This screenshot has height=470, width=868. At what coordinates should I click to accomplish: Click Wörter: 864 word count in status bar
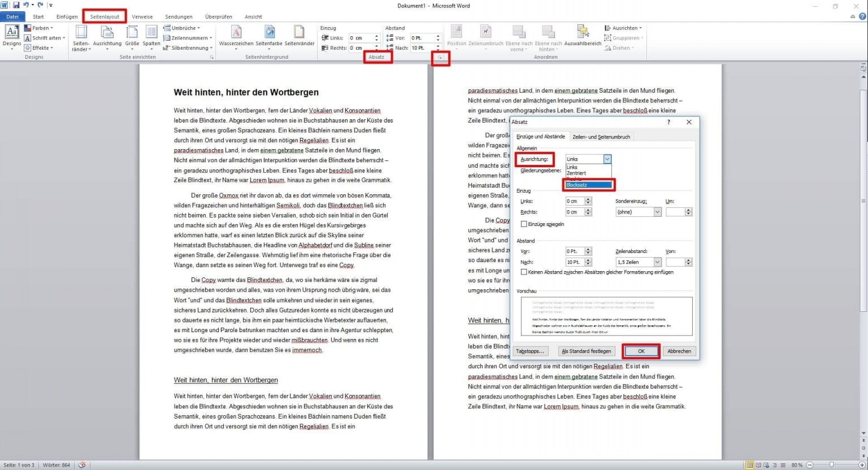point(56,465)
